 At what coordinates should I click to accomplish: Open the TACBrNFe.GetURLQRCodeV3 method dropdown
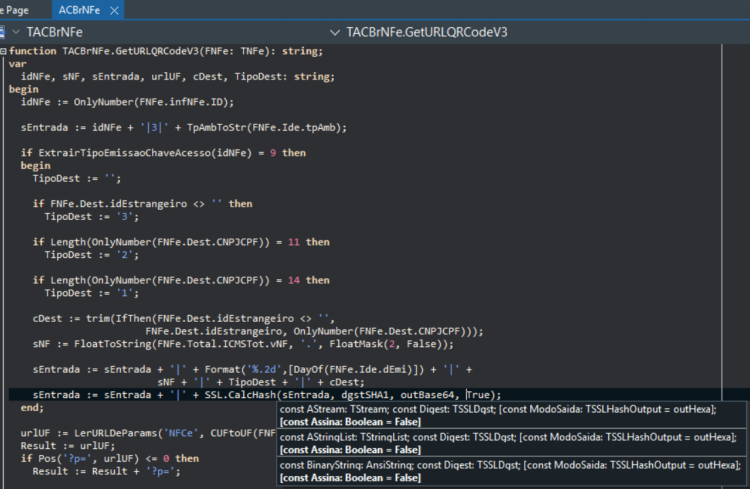click(x=335, y=33)
